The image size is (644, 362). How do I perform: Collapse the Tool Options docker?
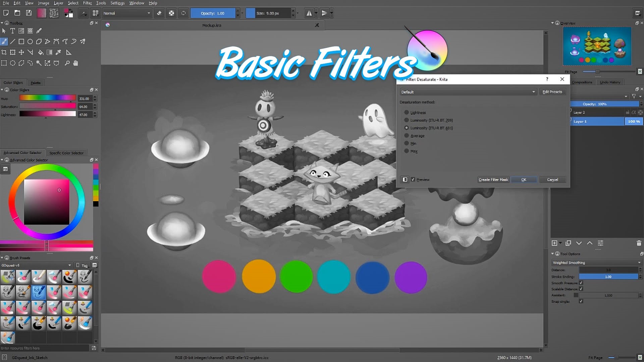(x=552, y=254)
